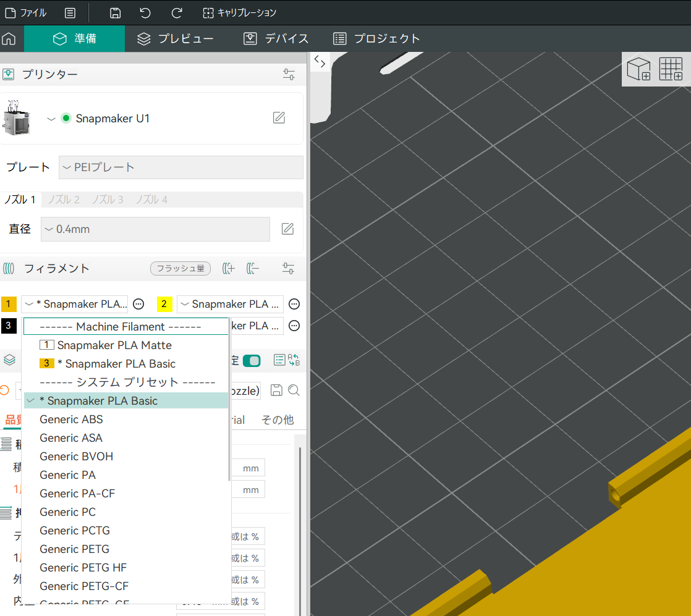Open the キャリブレーション menu

point(239,12)
